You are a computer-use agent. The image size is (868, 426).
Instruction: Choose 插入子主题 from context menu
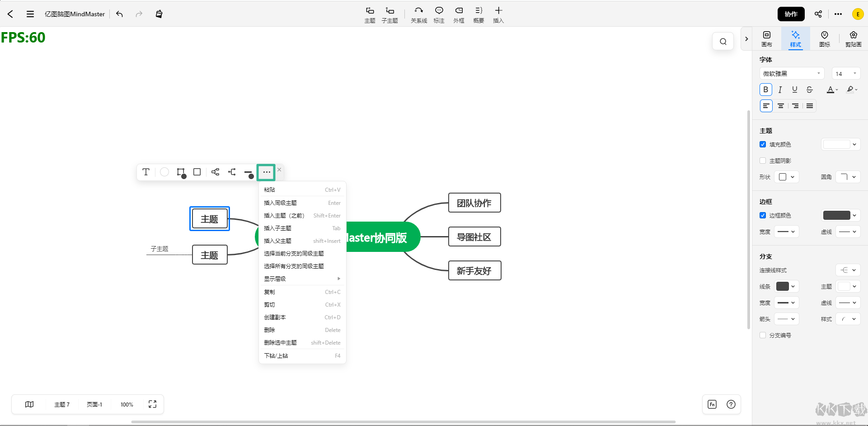coord(302,228)
